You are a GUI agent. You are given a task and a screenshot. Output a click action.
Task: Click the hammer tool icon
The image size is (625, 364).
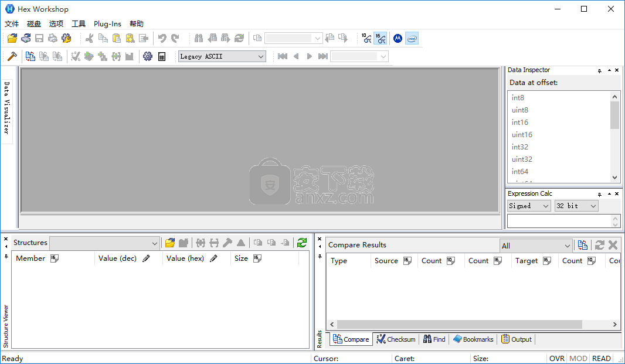click(12, 56)
